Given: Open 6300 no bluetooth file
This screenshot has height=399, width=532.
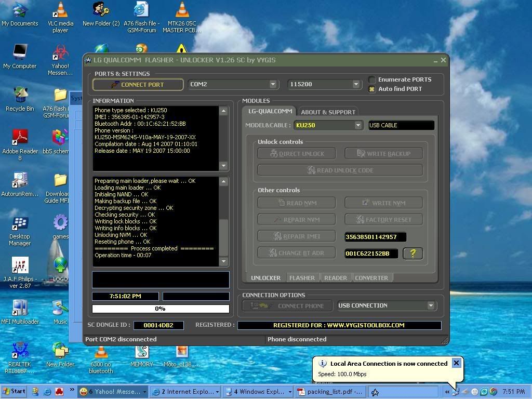Looking at the screenshot, I should 101,361.
